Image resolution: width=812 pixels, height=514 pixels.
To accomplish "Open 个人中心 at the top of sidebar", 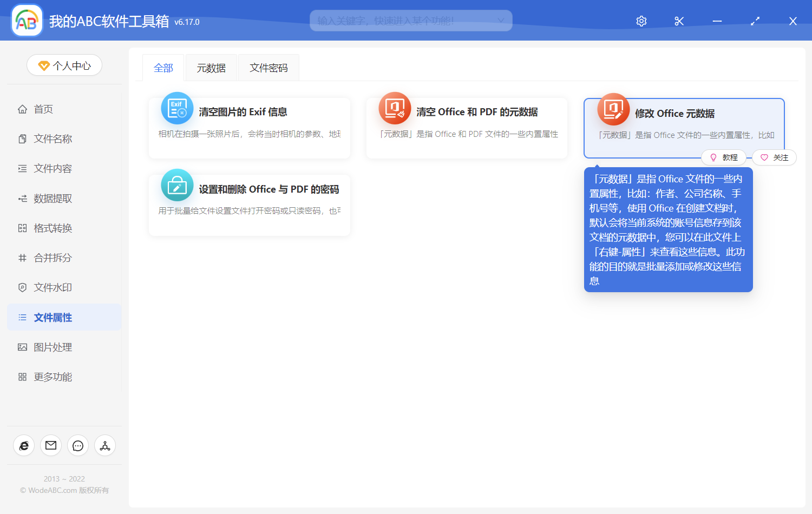I will coord(64,65).
